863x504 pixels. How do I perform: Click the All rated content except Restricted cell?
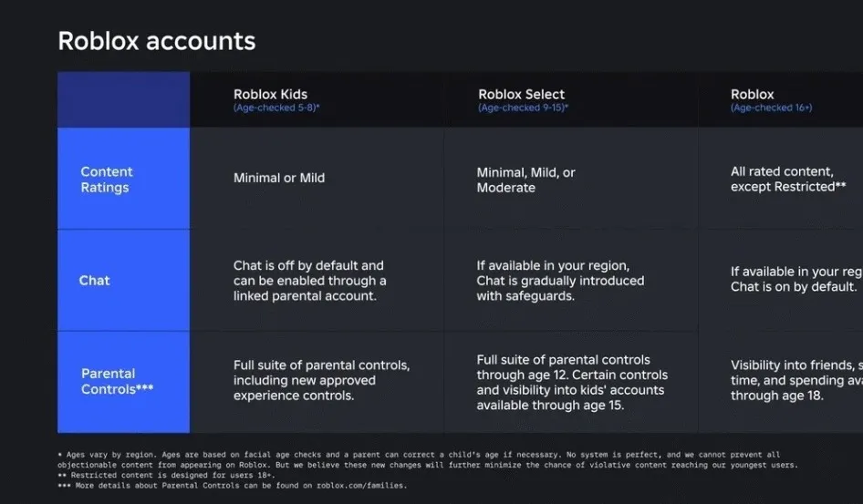click(788, 180)
